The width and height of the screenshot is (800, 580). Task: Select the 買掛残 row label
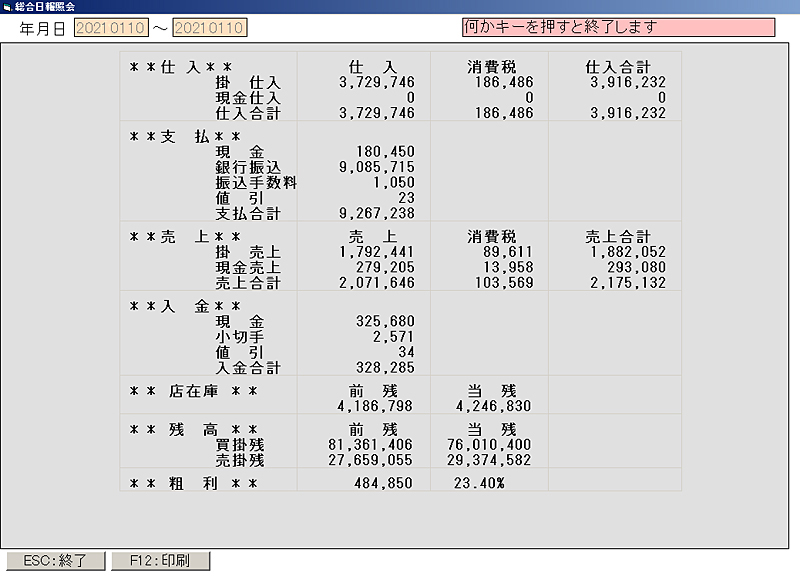tap(240, 445)
